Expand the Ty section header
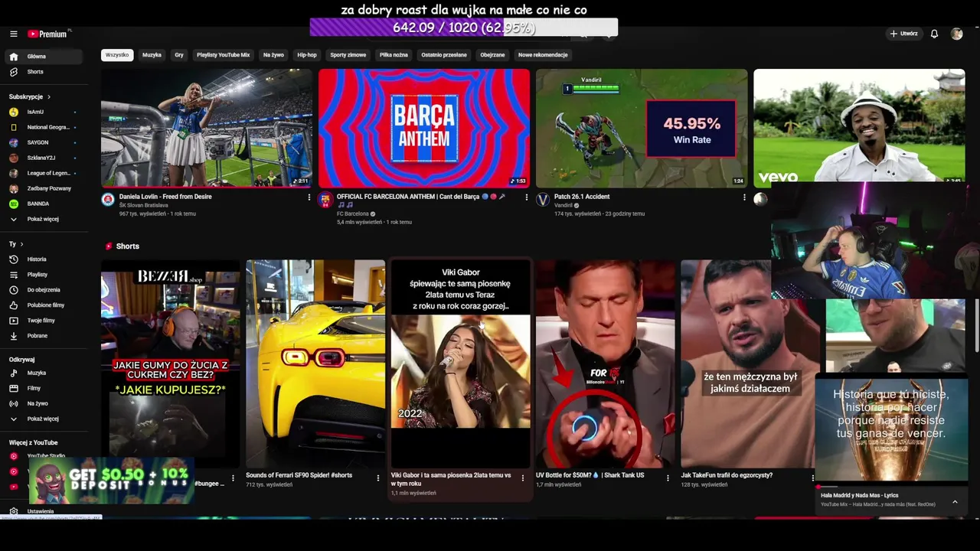980x551 pixels. pos(16,244)
